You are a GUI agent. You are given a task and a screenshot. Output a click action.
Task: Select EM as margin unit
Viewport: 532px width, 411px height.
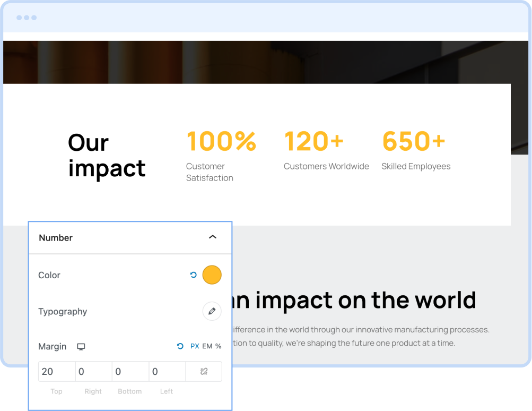tap(207, 346)
